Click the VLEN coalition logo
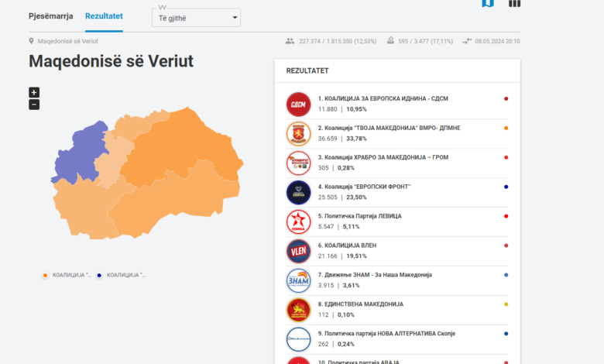This screenshot has height=364, width=604. click(298, 251)
